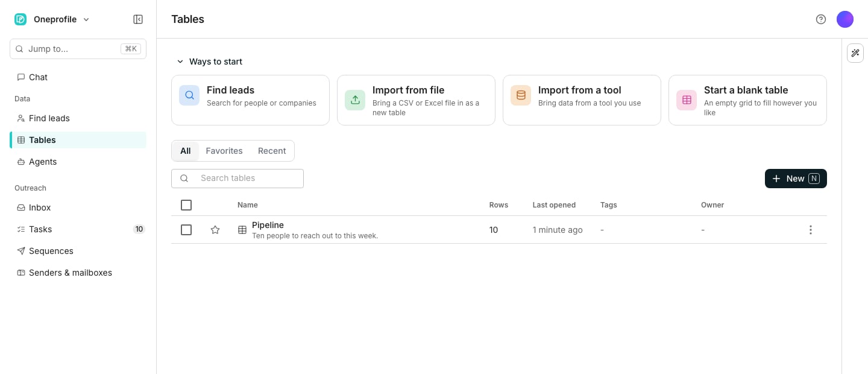Screen dimensions: 868x374
Task: Tick the select-all checkbox in header
Action: pyautogui.click(x=186, y=205)
